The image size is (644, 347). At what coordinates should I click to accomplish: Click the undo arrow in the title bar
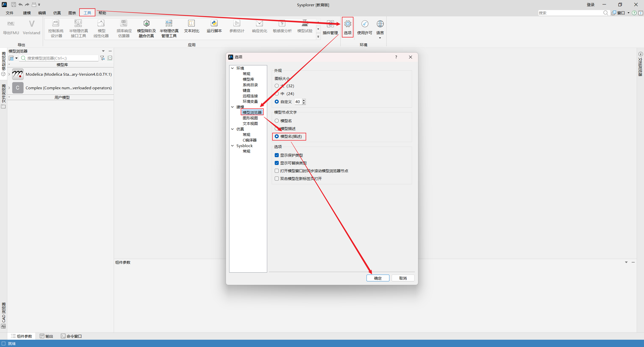pos(20,5)
